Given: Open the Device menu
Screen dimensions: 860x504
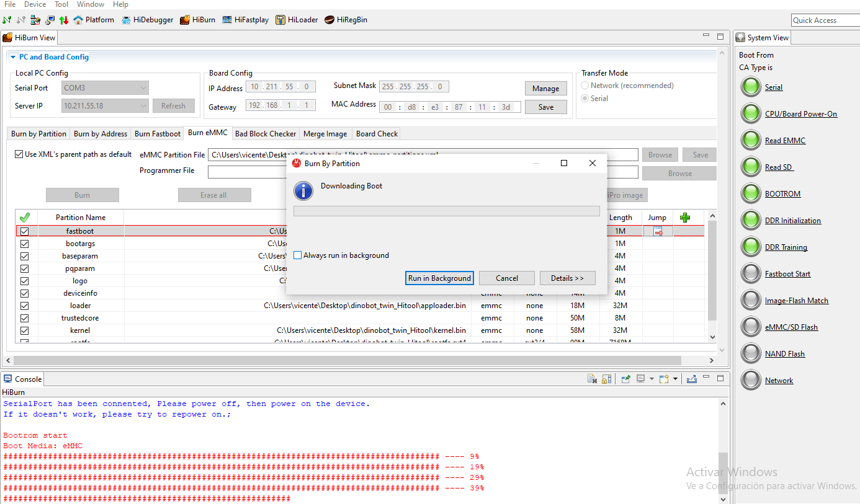Looking at the screenshot, I should (35, 4).
